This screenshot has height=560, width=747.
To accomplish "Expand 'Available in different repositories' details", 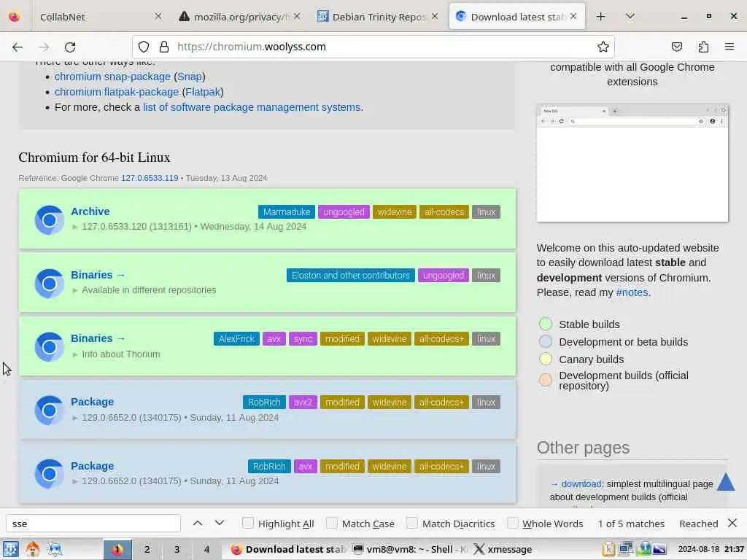I will click(x=75, y=290).
